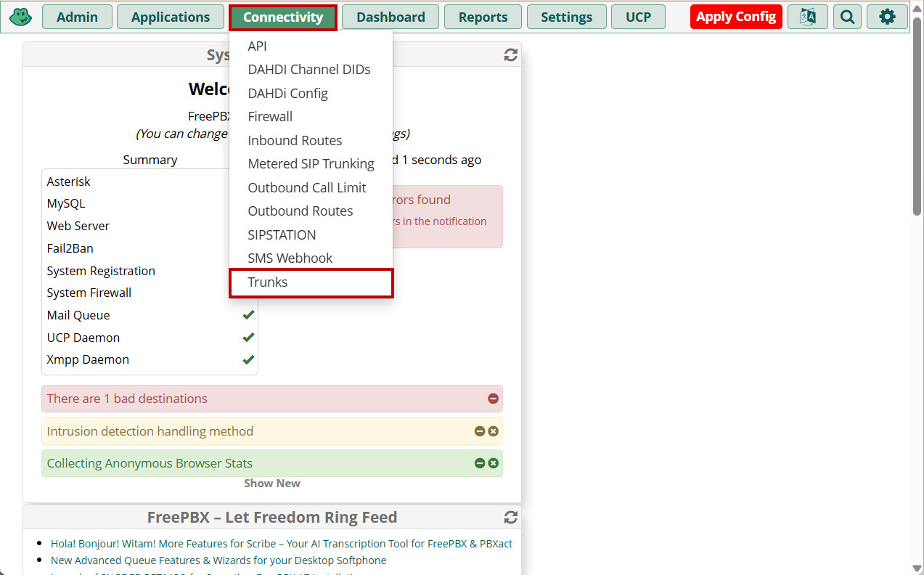Viewport: 924px width, 575px height.
Task: Open the Settings dropdown menu
Action: tap(566, 17)
